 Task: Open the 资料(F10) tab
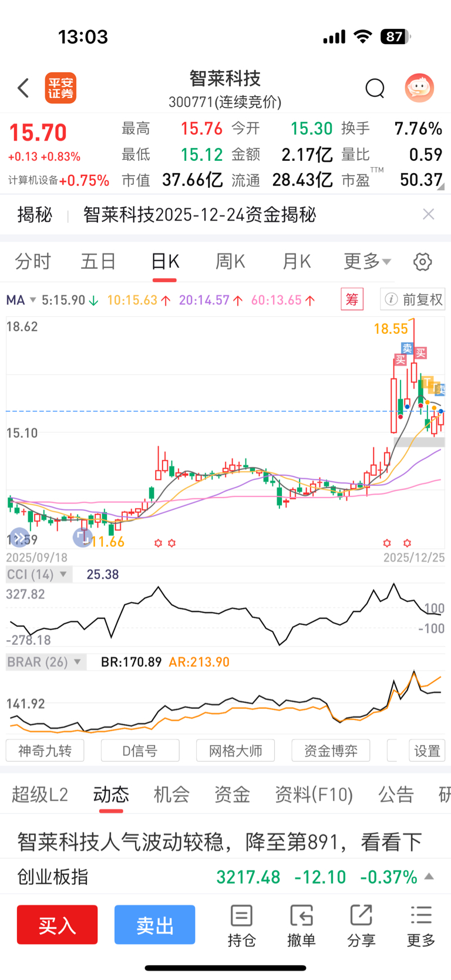click(x=314, y=795)
